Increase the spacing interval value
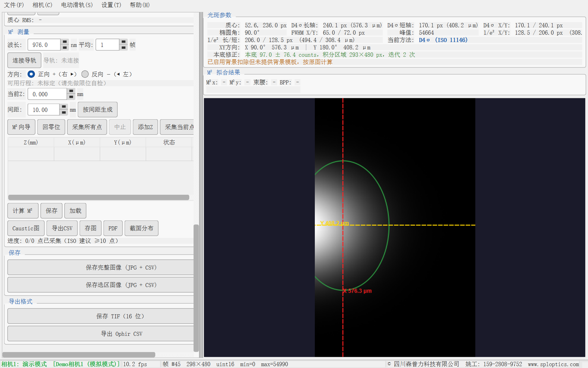588x368 pixels. click(64, 106)
